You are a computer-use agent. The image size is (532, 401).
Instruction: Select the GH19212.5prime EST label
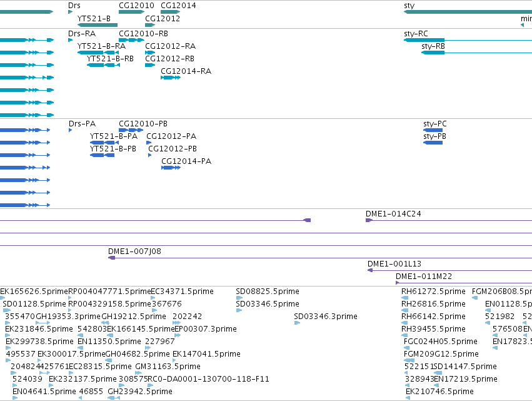click(x=134, y=317)
